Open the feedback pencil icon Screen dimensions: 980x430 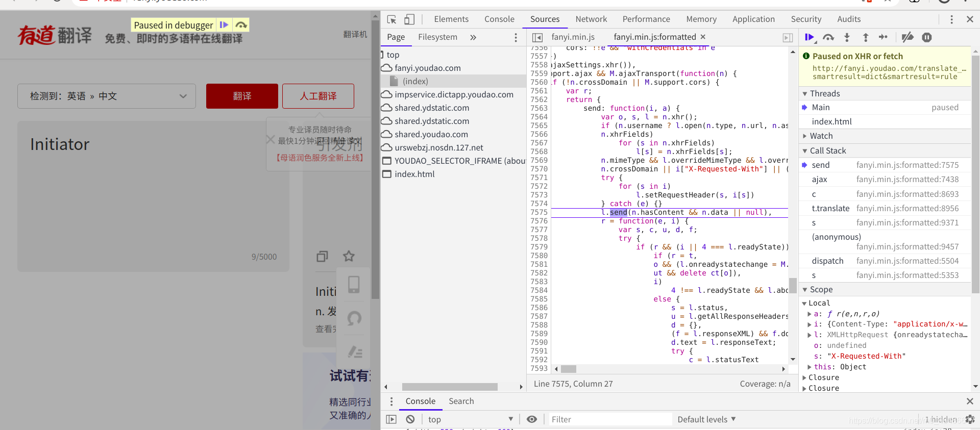[x=355, y=352]
